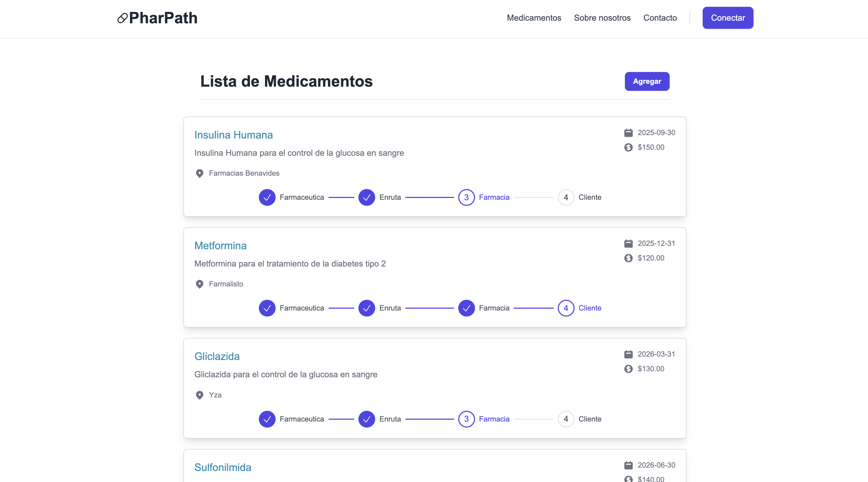Click Metformina Farmacia checkmark step

click(466, 308)
